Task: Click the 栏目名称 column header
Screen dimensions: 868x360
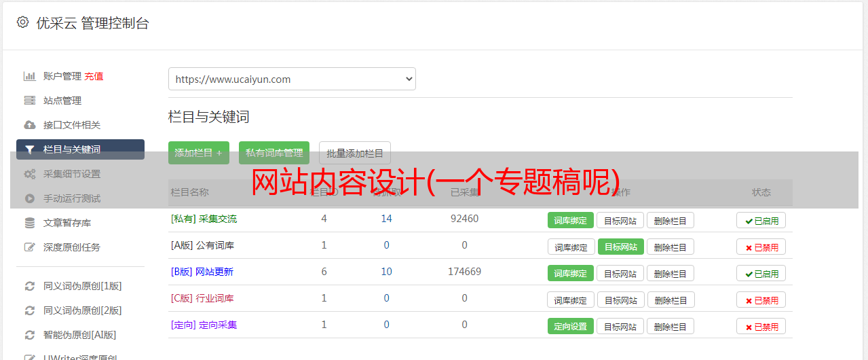Action: (x=189, y=192)
